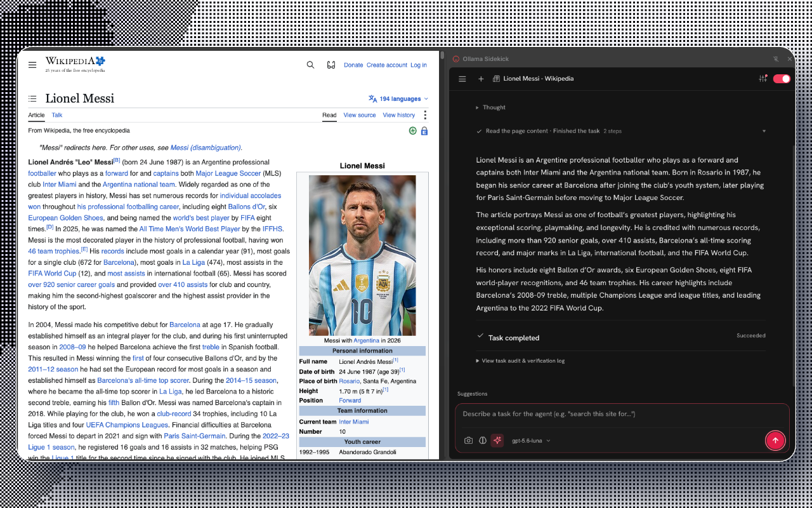Viewport: 812px width, 508px height.
Task: Click the blue page protection padlock icon
Action: point(424,131)
